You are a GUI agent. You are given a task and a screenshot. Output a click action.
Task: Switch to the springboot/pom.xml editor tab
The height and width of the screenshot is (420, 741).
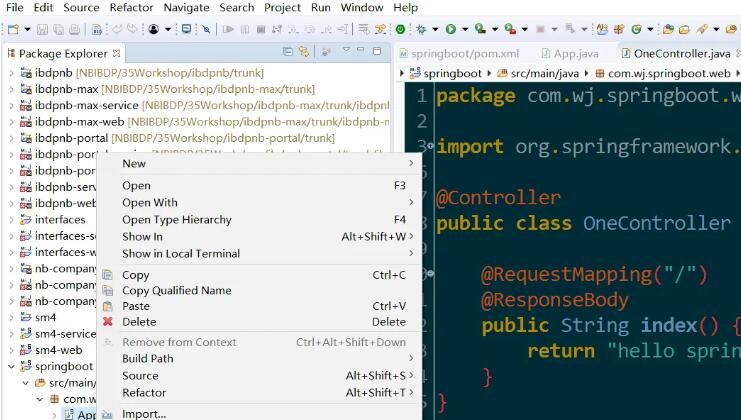tap(459, 54)
